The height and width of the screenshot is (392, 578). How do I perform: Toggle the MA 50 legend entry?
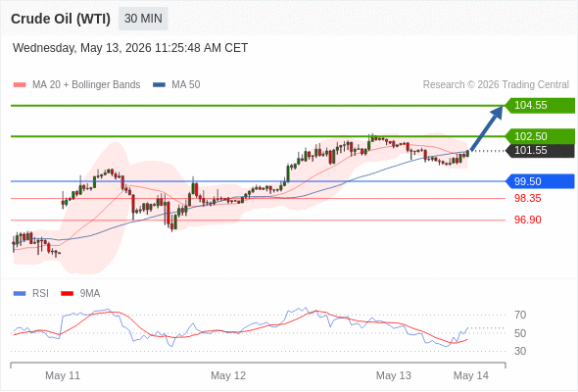(x=176, y=85)
